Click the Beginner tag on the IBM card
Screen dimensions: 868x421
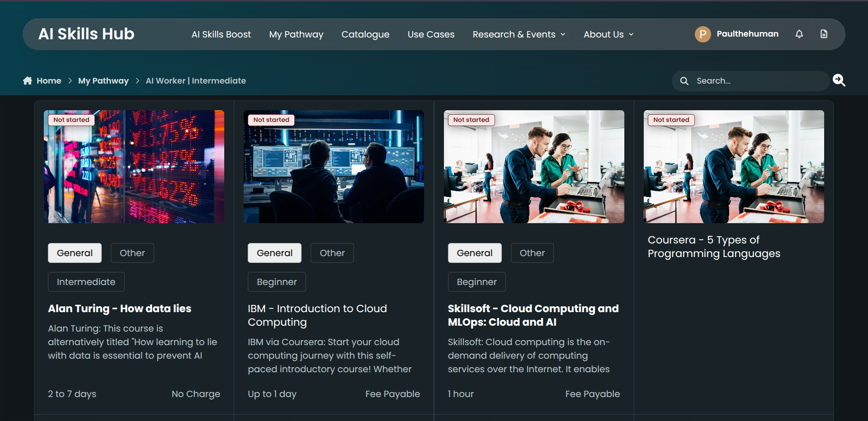click(x=277, y=282)
